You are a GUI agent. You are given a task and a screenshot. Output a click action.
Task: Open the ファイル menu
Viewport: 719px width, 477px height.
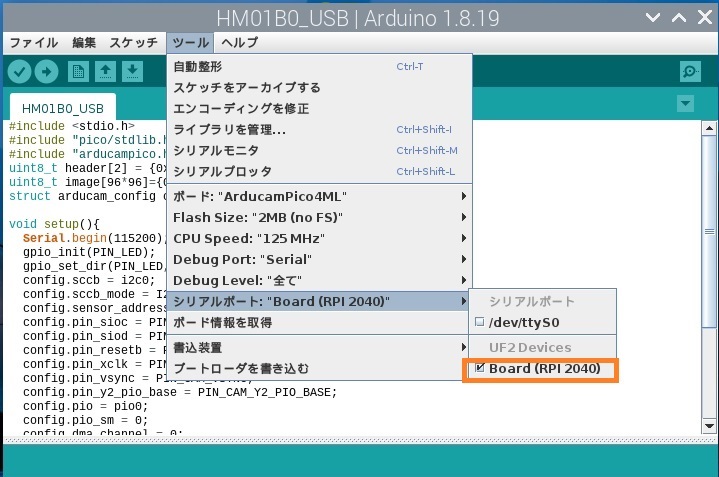[x=33, y=43]
